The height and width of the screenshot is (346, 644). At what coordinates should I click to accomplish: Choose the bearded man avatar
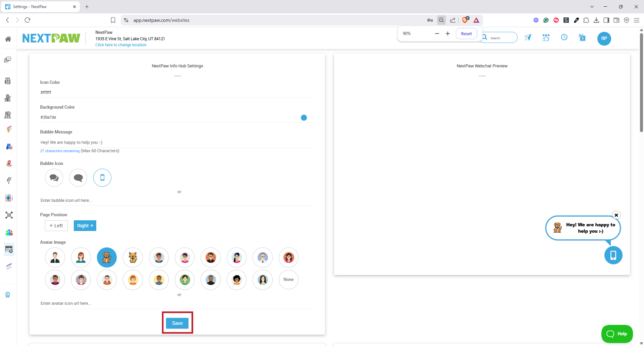(x=211, y=280)
